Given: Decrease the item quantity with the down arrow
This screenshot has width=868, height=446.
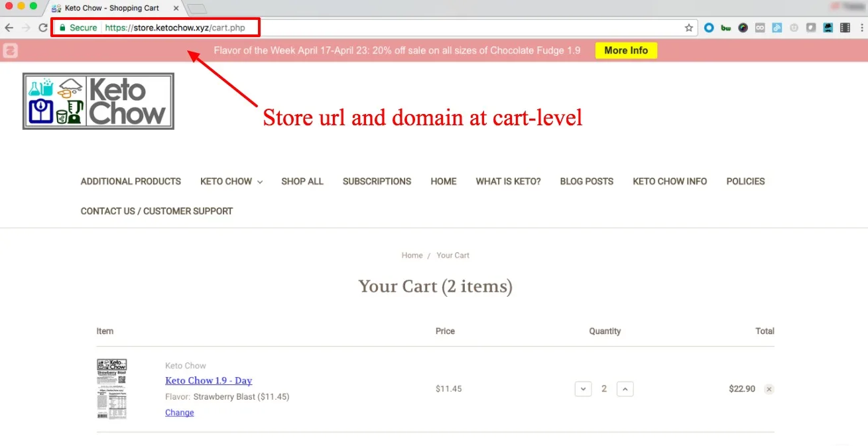Looking at the screenshot, I should tap(583, 389).
